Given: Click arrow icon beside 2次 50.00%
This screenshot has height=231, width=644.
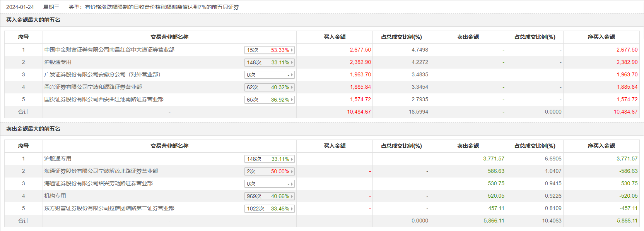Looking at the screenshot, I should tap(292, 171).
